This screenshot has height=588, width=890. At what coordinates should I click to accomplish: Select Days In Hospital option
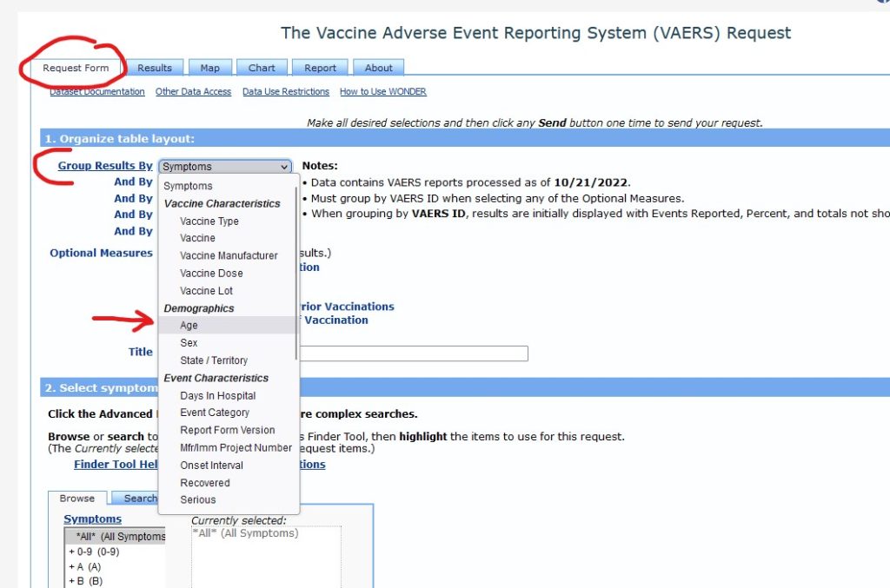tap(217, 396)
